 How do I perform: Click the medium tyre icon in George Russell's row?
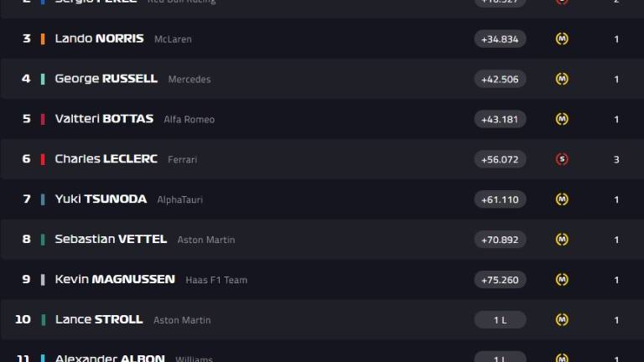pyautogui.click(x=562, y=79)
